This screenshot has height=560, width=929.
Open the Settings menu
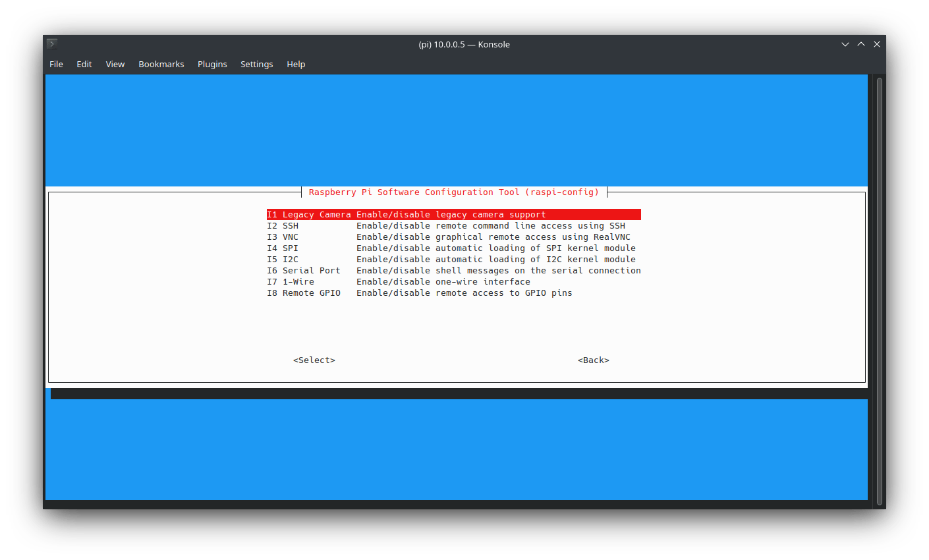pos(256,64)
